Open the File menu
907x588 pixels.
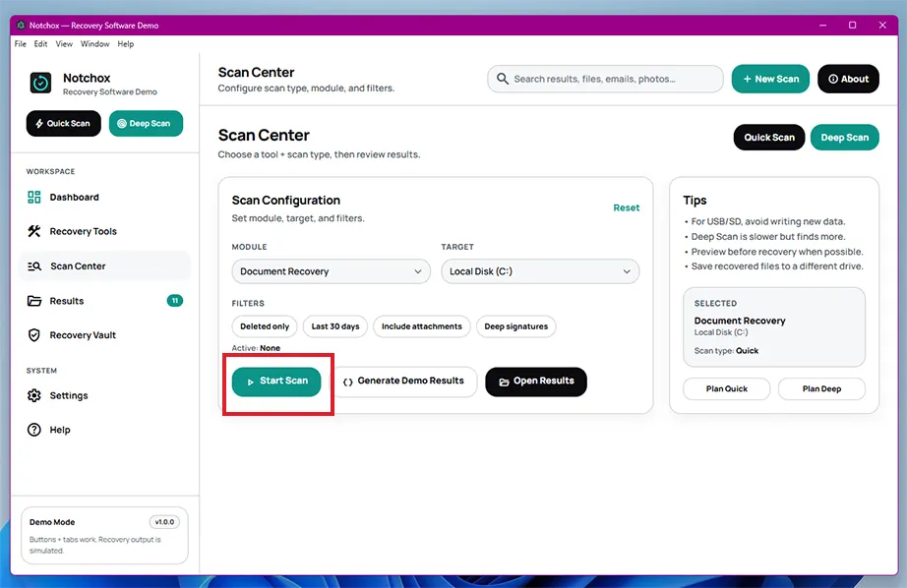pos(21,44)
